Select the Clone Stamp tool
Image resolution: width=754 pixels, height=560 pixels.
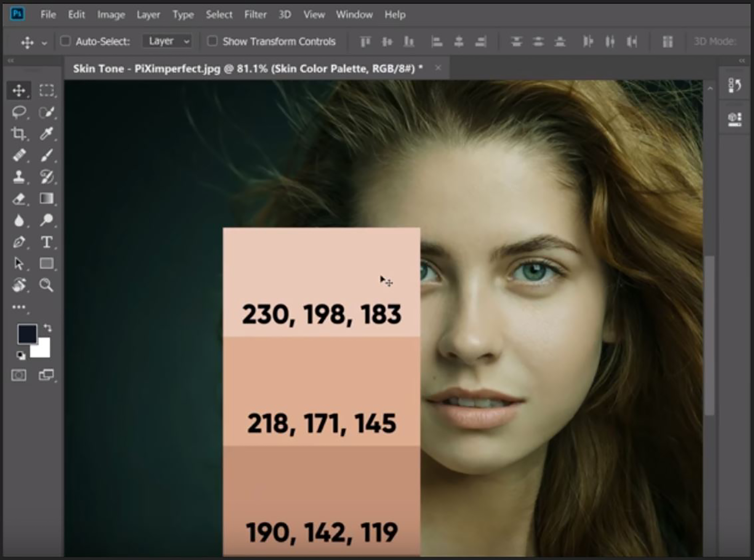tap(19, 177)
